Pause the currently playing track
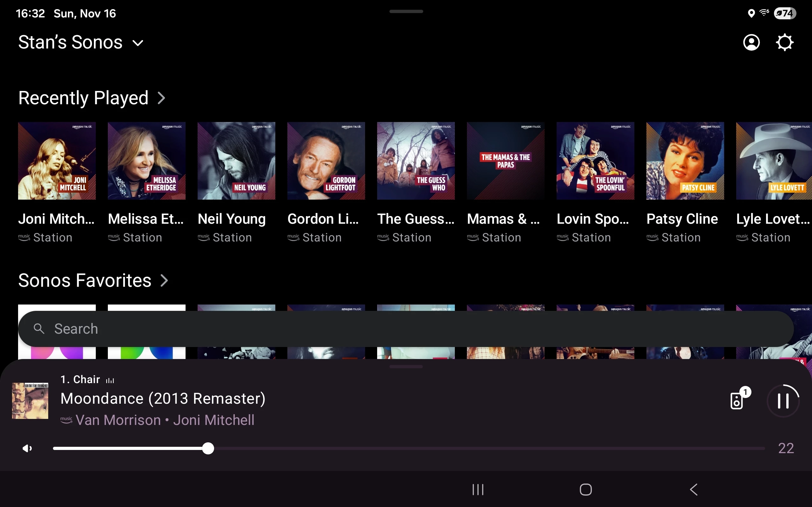Image resolution: width=812 pixels, height=507 pixels. (783, 400)
